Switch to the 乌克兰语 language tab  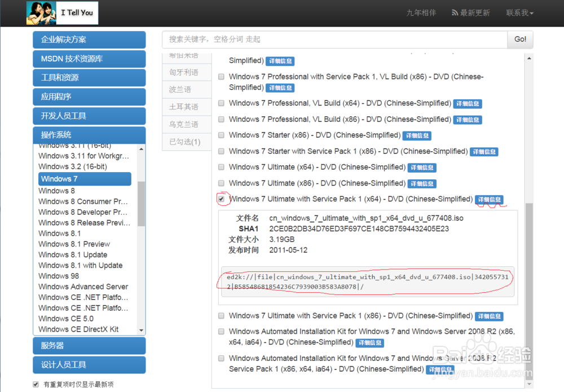[x=186, y=125]
